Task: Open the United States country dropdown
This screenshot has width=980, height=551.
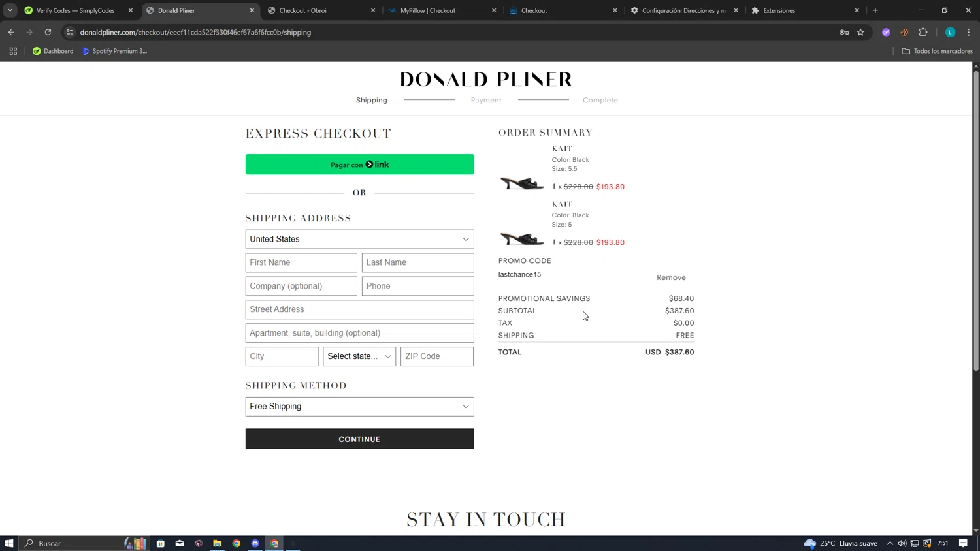Action: 359,239
